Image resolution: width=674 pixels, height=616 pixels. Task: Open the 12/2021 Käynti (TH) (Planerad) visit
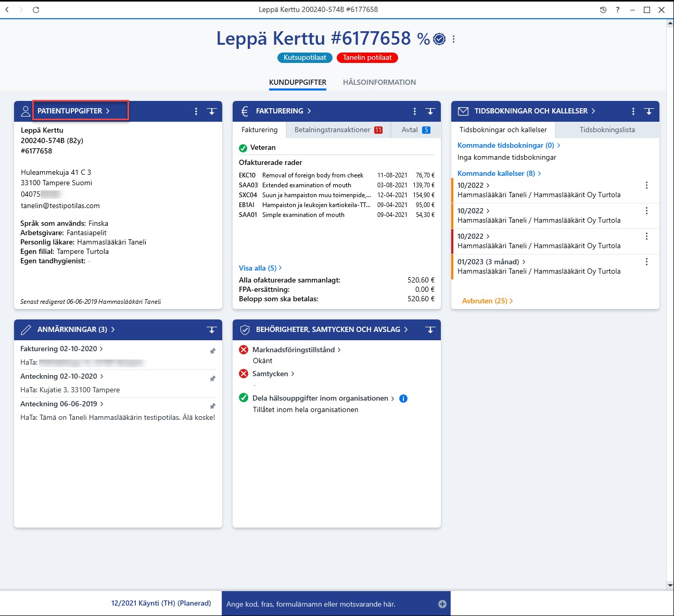tap(161, 604)
